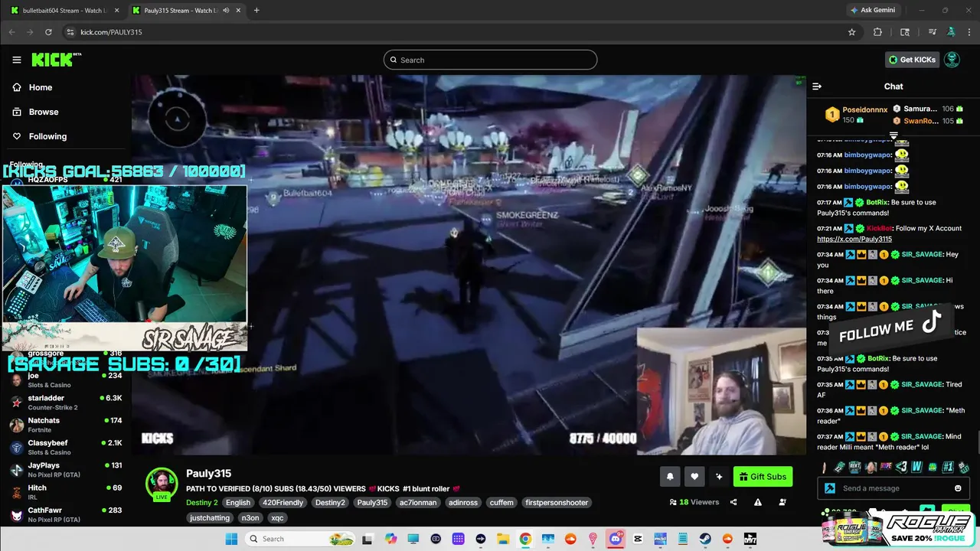Open a new browser tab

pyautogui.click(x=256, y=10)
